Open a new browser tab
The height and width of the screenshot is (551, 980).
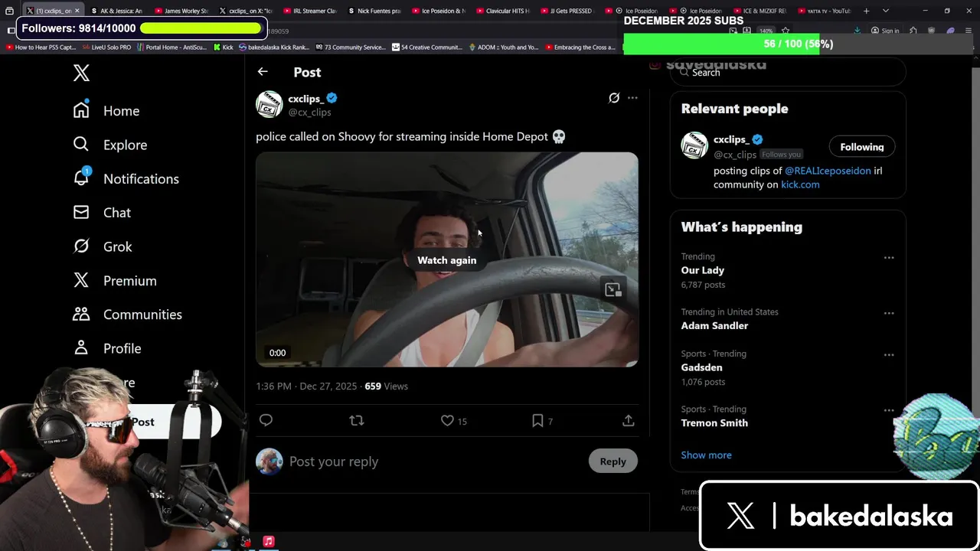(x=866, y=11)
